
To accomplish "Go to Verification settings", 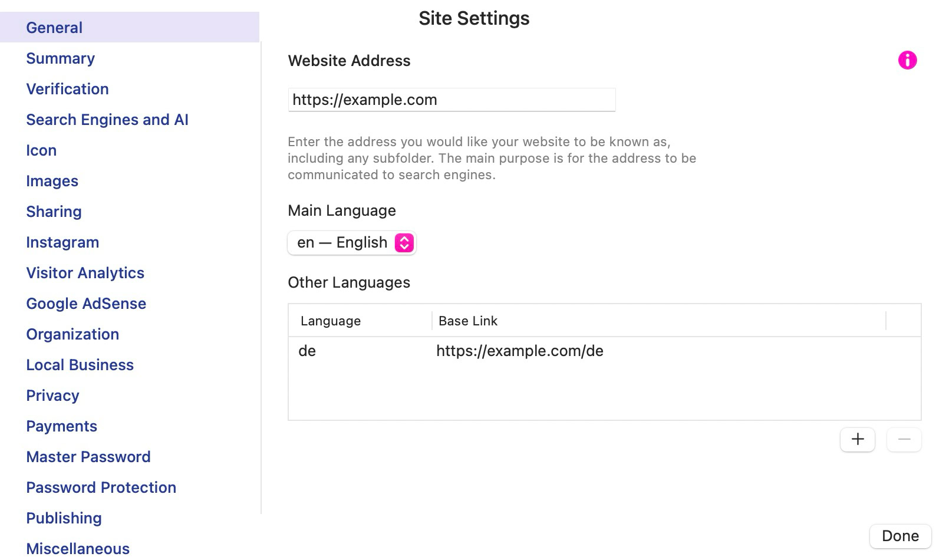I will click(x=67, y=89).
